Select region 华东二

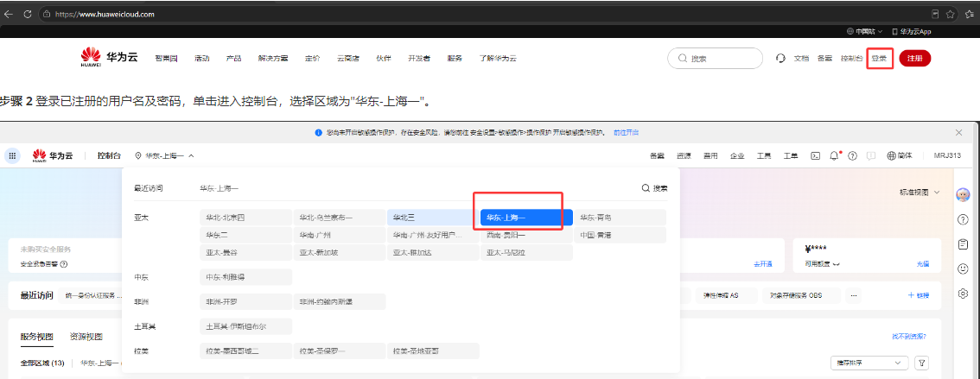245,236
